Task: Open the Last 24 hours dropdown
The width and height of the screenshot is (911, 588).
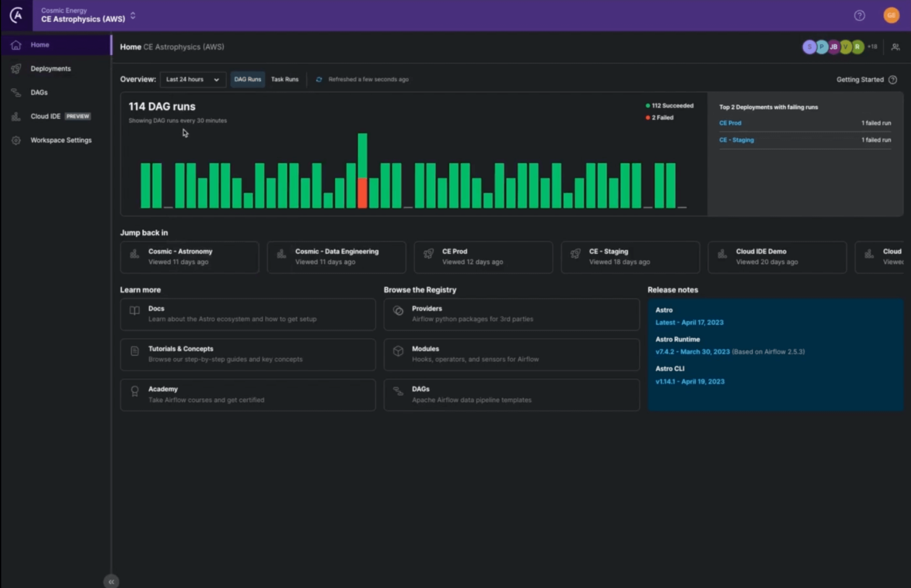Action: pyautogui.click(x=193, y=79)
